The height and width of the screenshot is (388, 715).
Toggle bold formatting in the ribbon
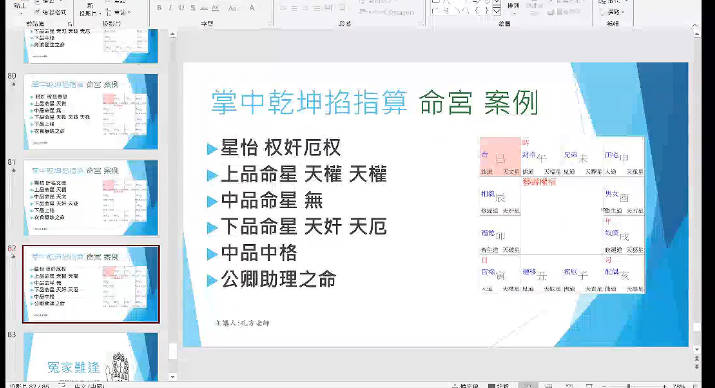[x=159, y=8]
